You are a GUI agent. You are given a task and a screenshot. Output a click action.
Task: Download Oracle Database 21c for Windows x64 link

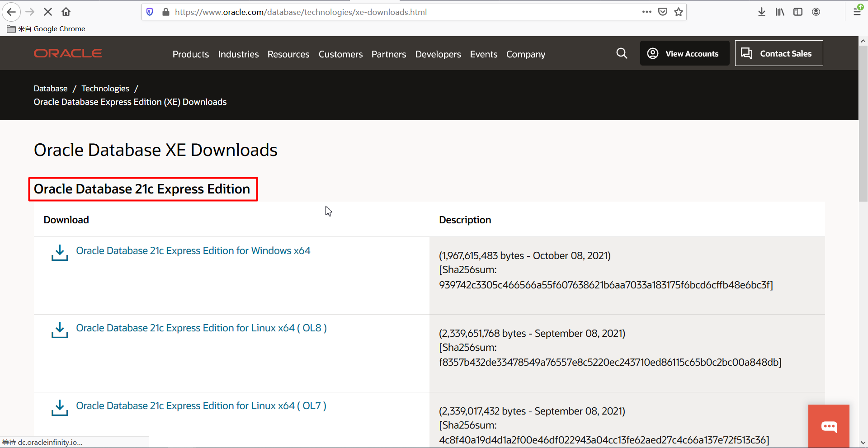(193, 250)
